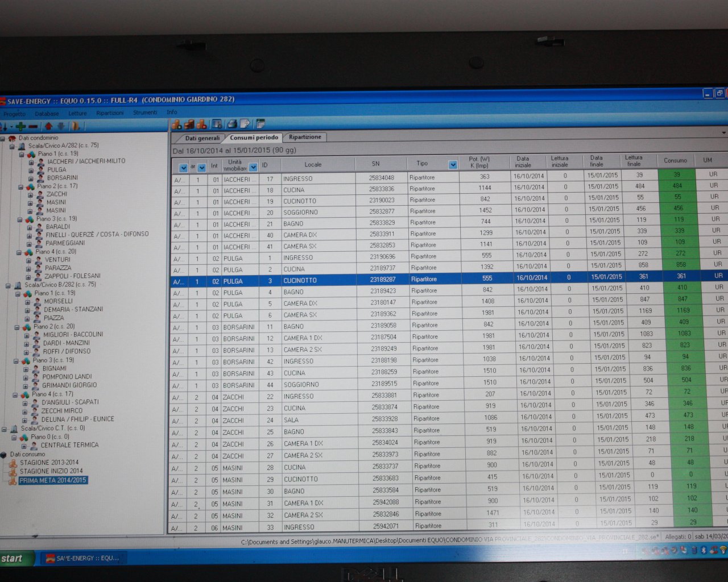Image resolution: width=728 pixels, height=582 pixels.
Task: Open the Strumenti menu
Action: (x=145, y=113)
